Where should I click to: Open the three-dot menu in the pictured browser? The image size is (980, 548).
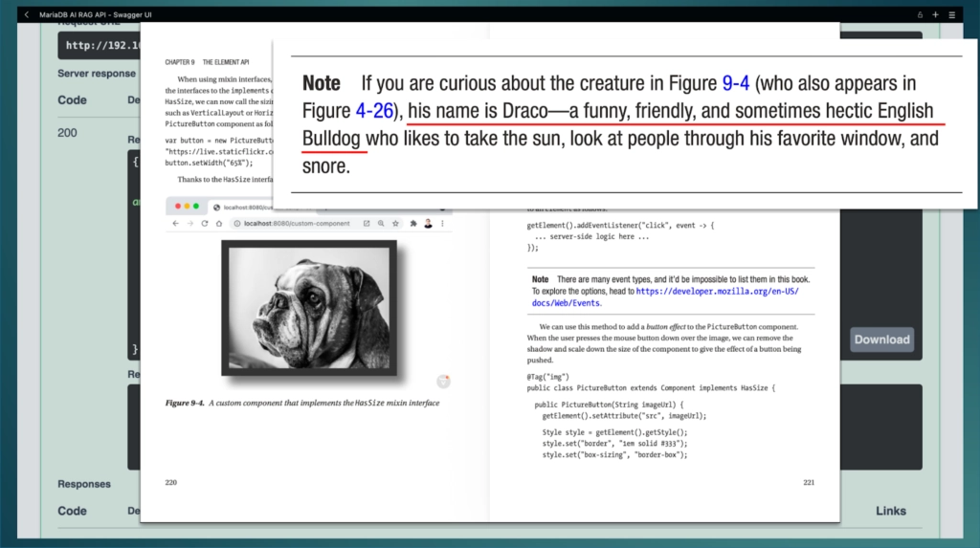point(442,223)
